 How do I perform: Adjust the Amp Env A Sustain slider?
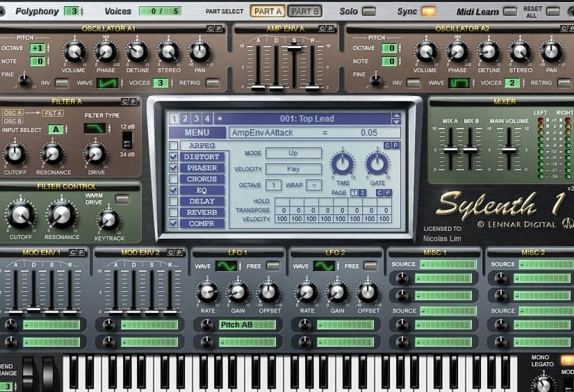coord(295,47)
